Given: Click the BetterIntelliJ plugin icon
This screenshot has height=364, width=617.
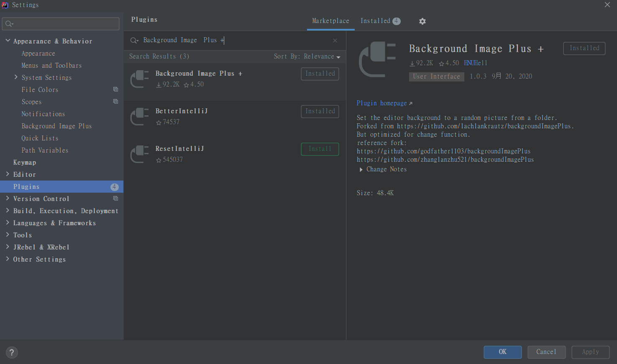Looking at the screenshot, I should tap(140, 117).
